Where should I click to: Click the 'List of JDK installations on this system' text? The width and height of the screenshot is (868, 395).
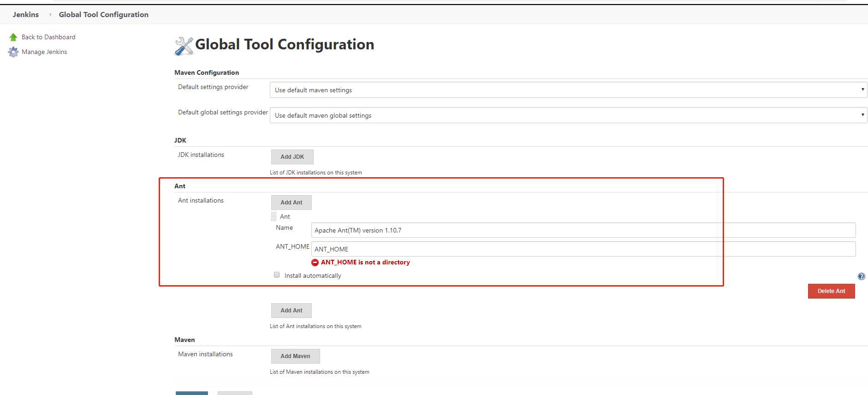316,173
